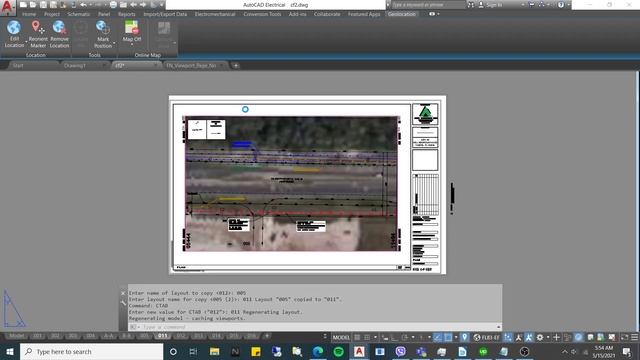640x360 pixels.
Task: Toggle MODEL/paper space button in status bar
Action: click(x=341, y=337)
